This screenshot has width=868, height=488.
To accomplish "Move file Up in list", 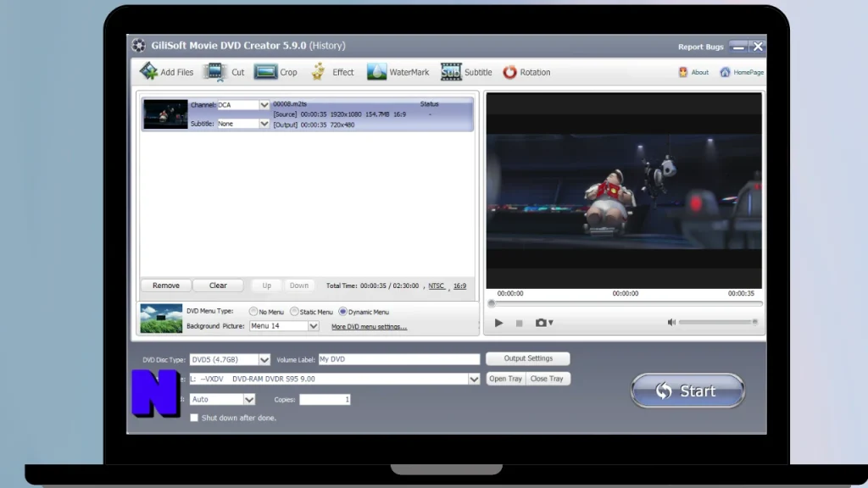I will pyautogui.click(x=267, y=286).
